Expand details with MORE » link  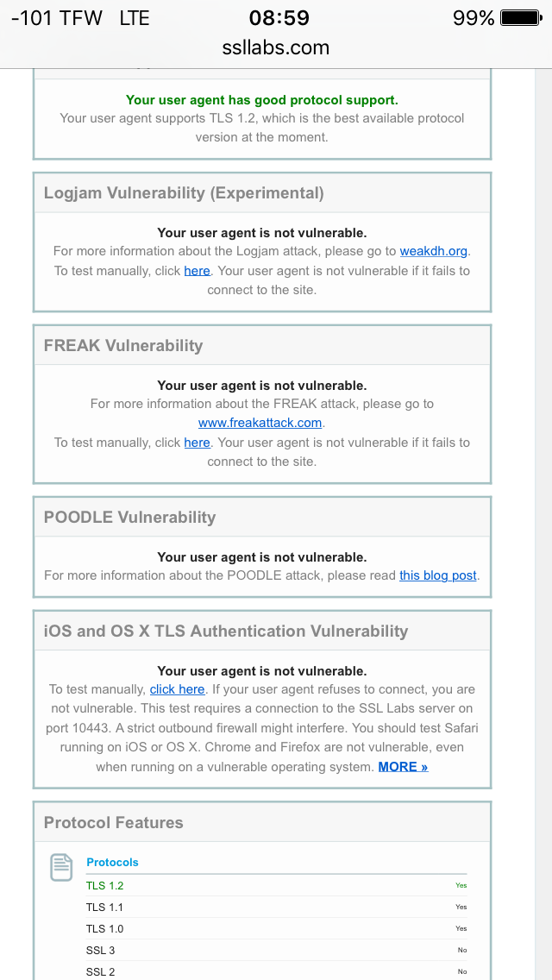point(403,766)
